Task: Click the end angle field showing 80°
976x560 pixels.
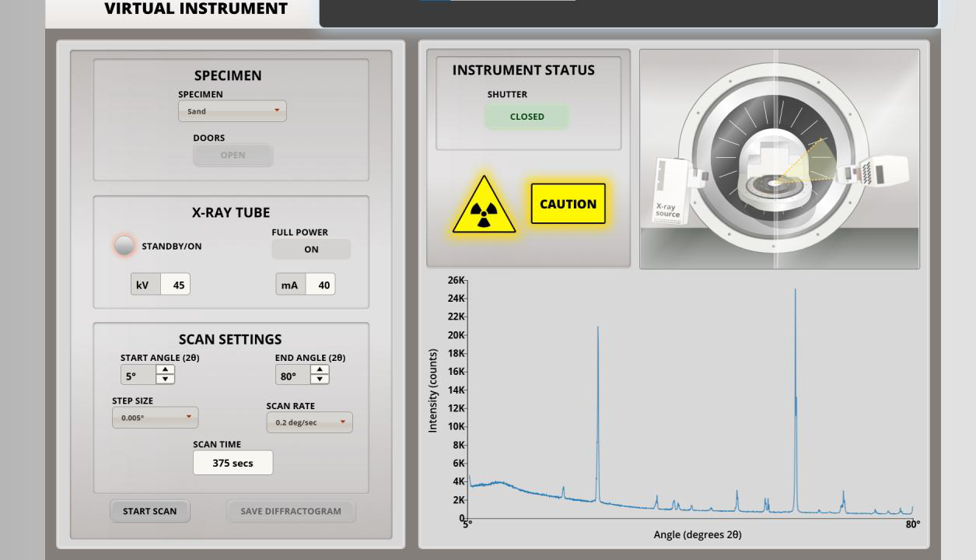Action: pyautogui.click(x=293, y=376)
